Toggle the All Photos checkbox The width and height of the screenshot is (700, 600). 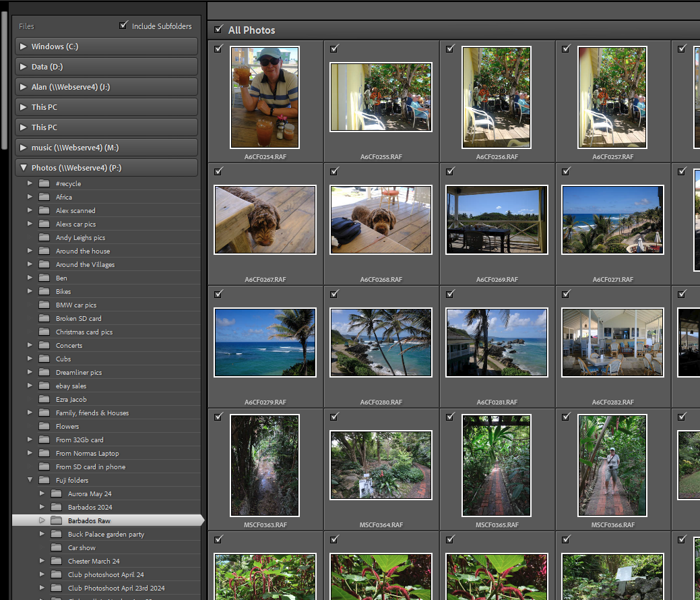pos(218,29)
